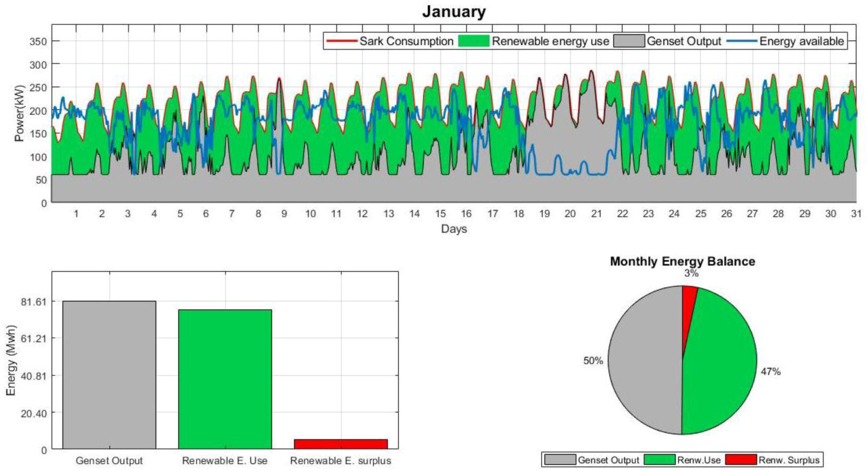Screen dimensions: 868x470
Task: Click the Energy (Mwh) axis label
Action: click(11, 360)
